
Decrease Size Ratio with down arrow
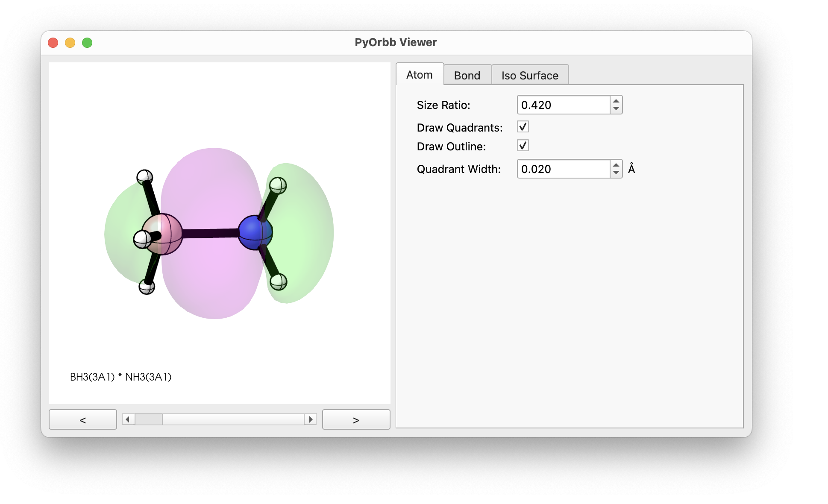pyautogui.click(x=616, y=109)
